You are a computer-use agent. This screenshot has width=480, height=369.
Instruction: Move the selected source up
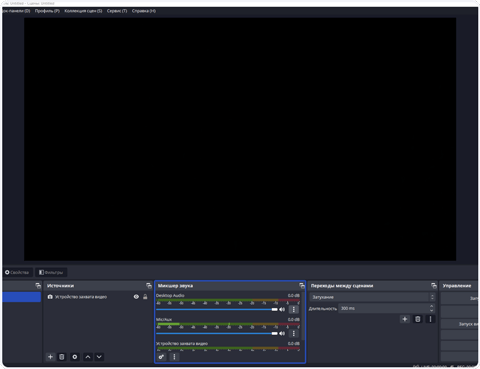(88, 357)
